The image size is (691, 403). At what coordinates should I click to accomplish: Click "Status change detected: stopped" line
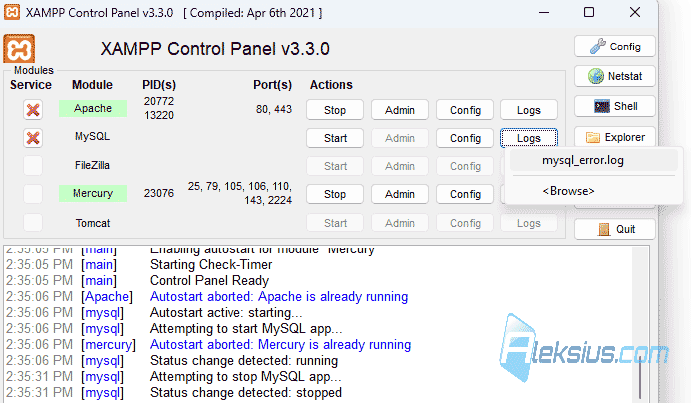(245, 393)
